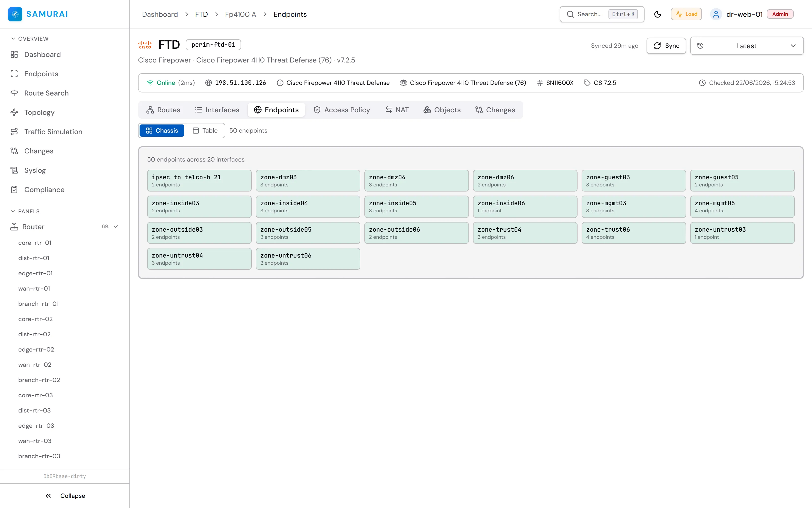The width and height of the screenshot is (812, 508).
Task: Open the Changes tab in device view
Action: (x=495, y=110)
